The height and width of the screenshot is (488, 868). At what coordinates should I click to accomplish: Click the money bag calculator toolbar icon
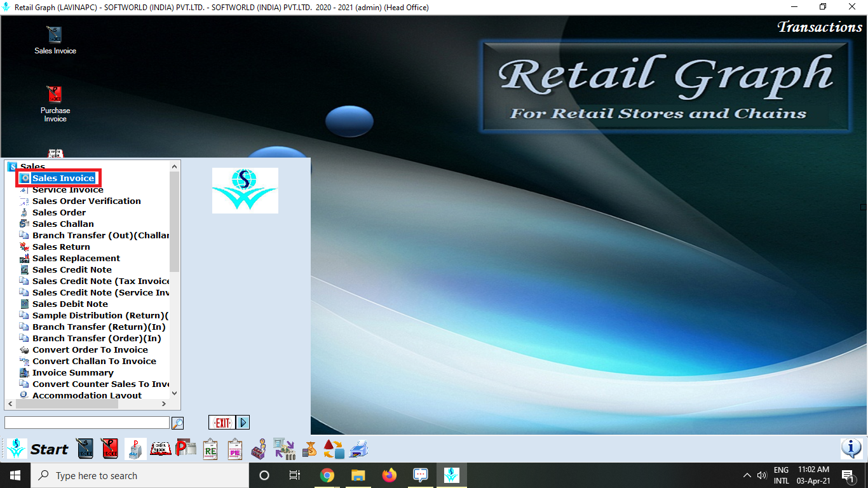coord(309,449)
